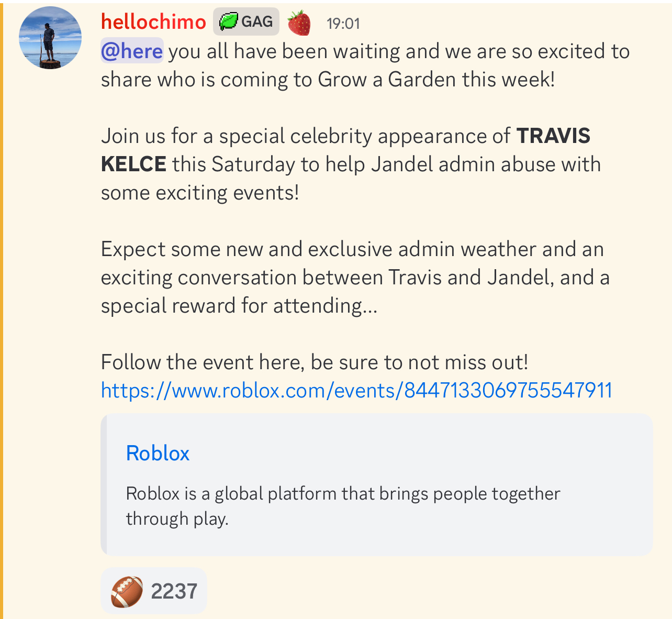This screenshot has height=619, width=672.
Task: Open the GAG role badge
Action: 246,21
